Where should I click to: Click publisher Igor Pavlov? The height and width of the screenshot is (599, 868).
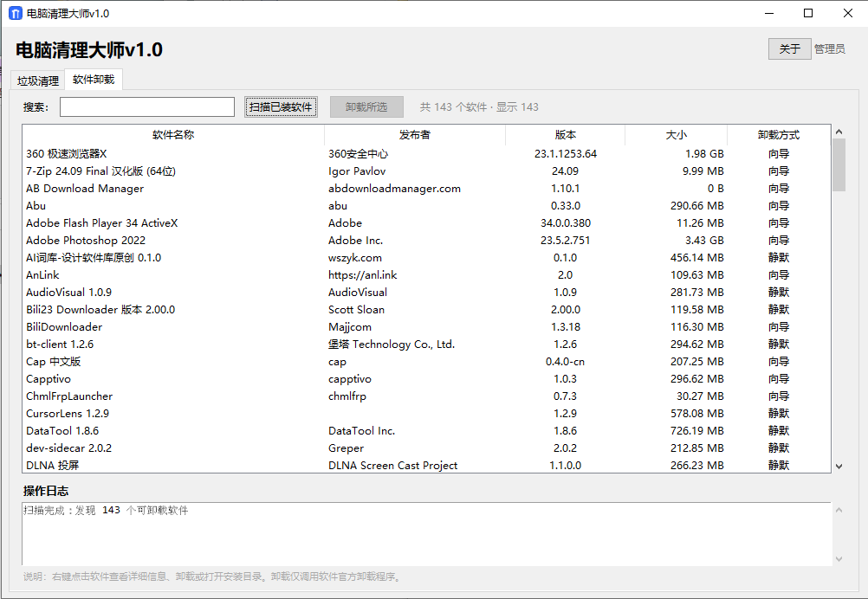pyautogui.click(x=357, y=171)
